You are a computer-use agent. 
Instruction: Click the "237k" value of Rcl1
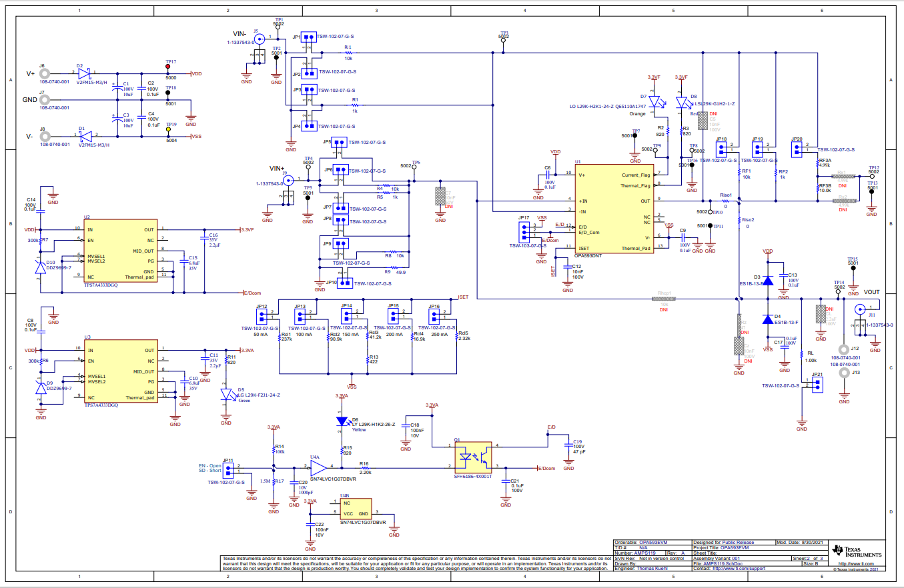(287, 339)
